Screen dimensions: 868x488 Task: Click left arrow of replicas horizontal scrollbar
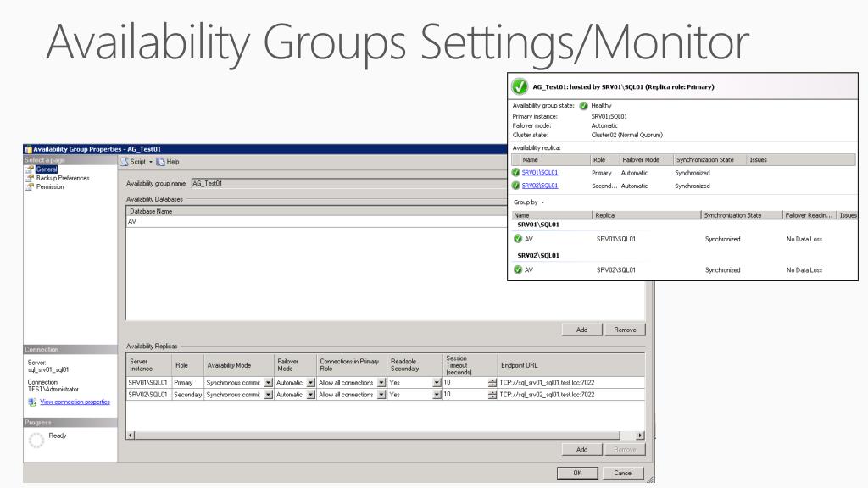tap(130, 435)
